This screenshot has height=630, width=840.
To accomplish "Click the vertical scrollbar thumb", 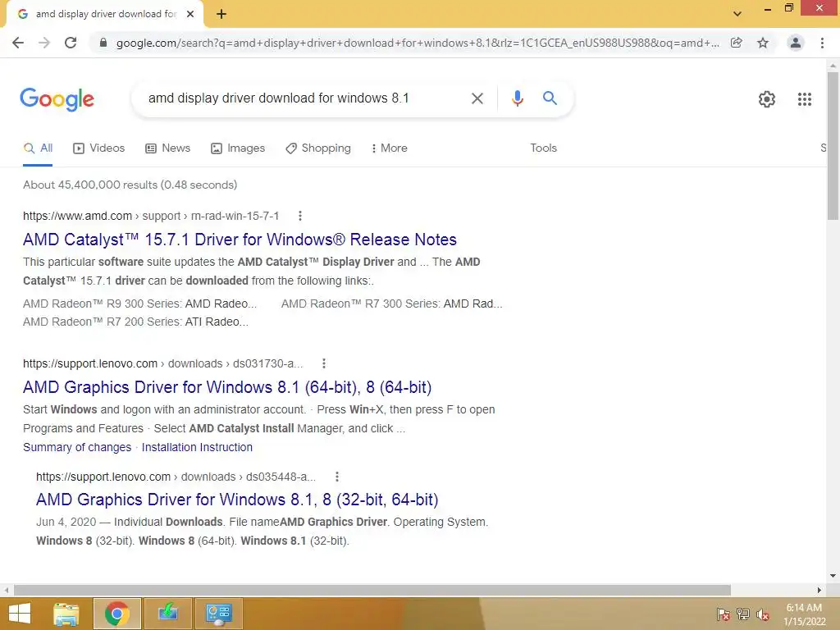I will pyautogui.click(x=832, y=146).
